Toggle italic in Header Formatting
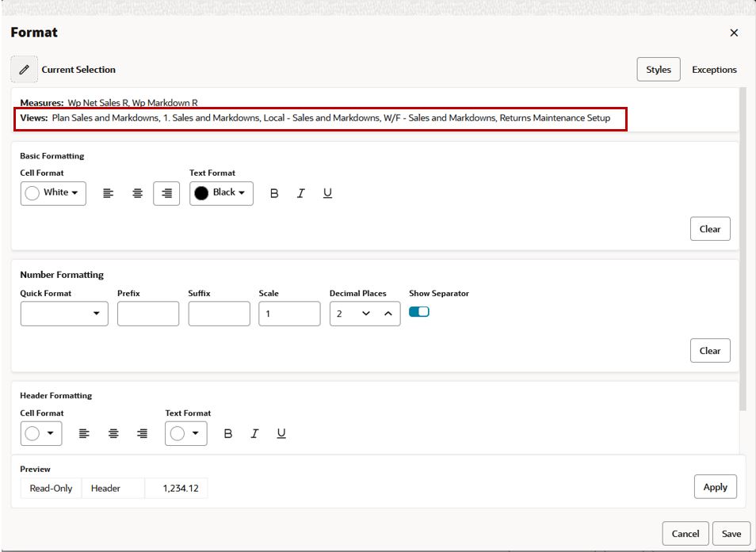 tap(254, 433)
